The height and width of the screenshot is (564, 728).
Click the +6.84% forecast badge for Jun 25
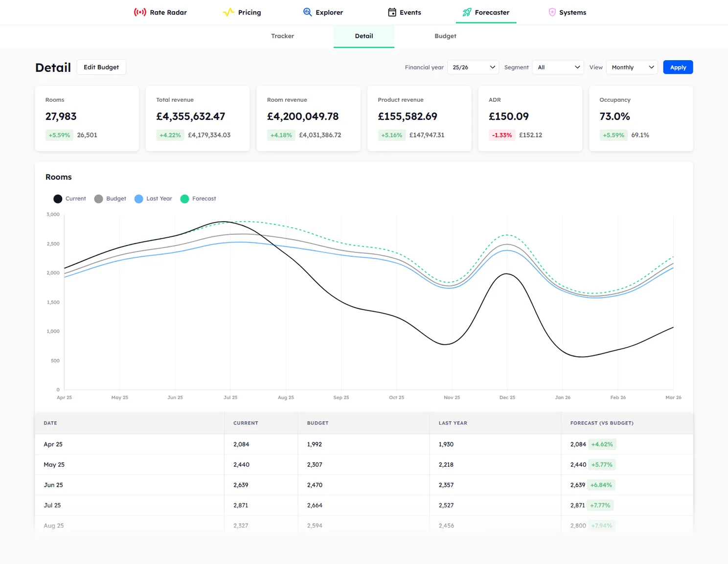(x=601, y=485)
